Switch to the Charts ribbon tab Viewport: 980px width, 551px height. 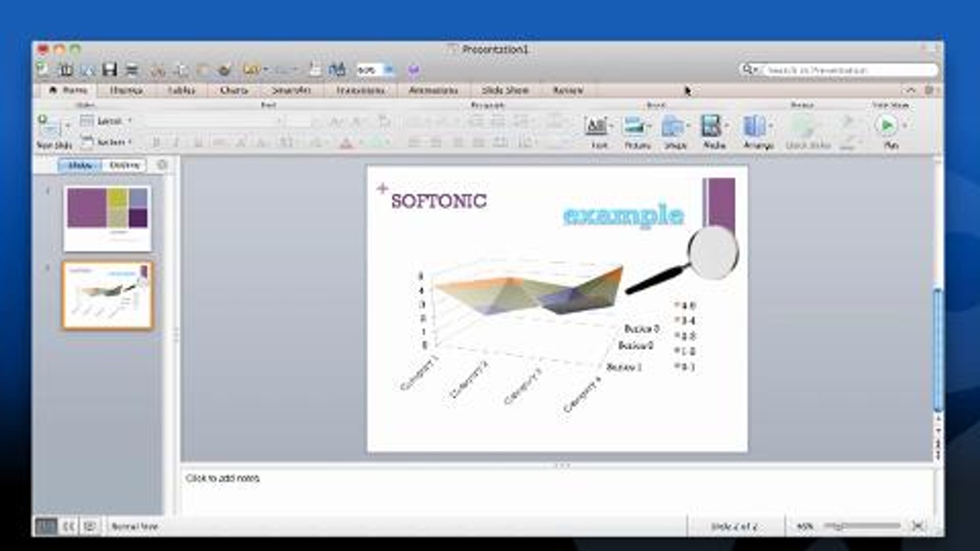234,90
